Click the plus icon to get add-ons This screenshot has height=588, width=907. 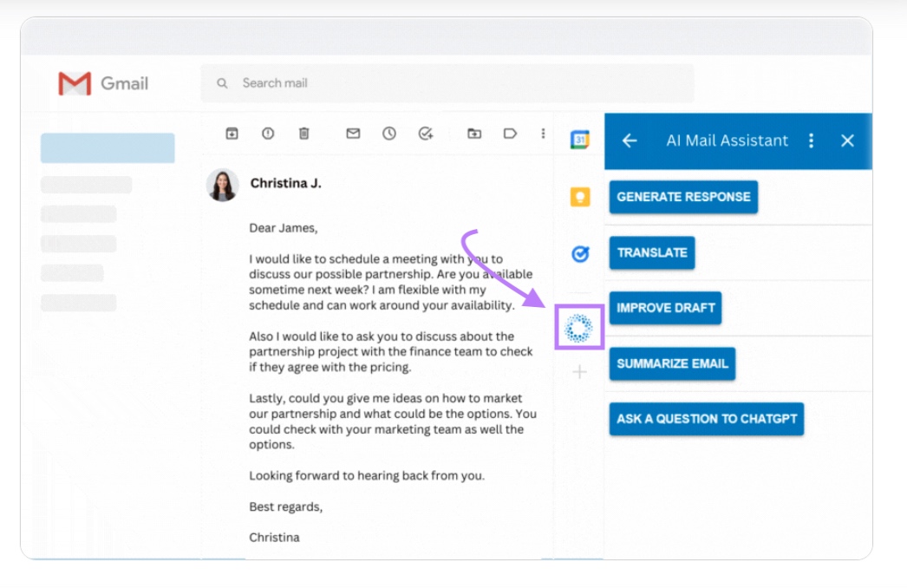[x=580, y=372]
